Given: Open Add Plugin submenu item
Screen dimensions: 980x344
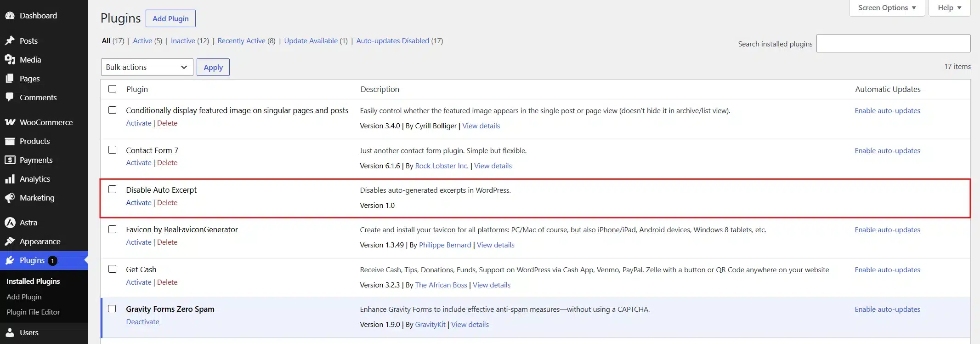Looking at the screenshot, I should 24,297.
